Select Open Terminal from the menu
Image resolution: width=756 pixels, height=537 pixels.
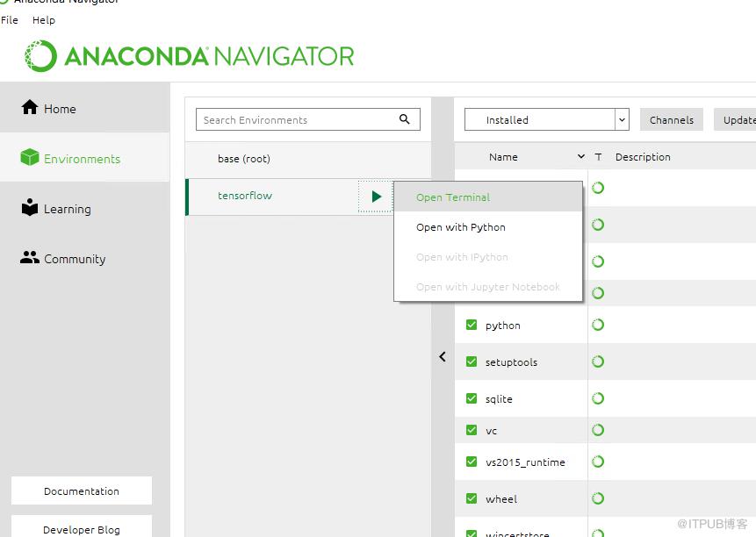(x=488, y=197)
